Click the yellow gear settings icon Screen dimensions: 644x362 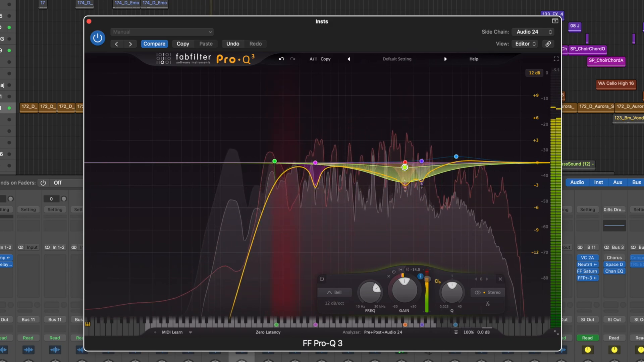click(x=438, y=281)
